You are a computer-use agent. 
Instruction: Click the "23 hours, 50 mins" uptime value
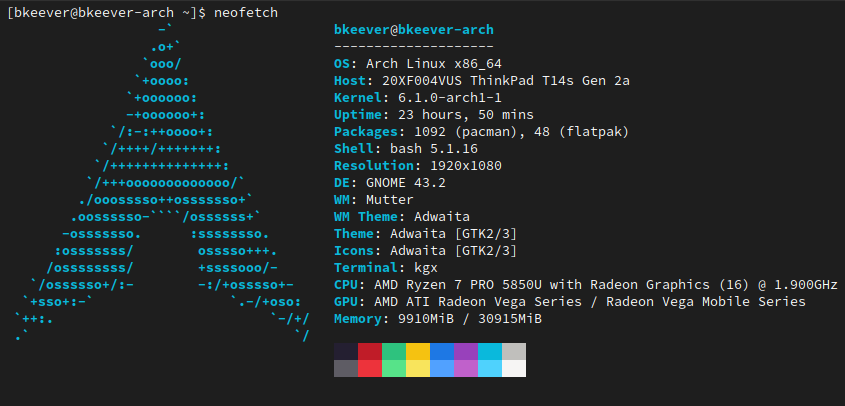[x=466, y=115]
